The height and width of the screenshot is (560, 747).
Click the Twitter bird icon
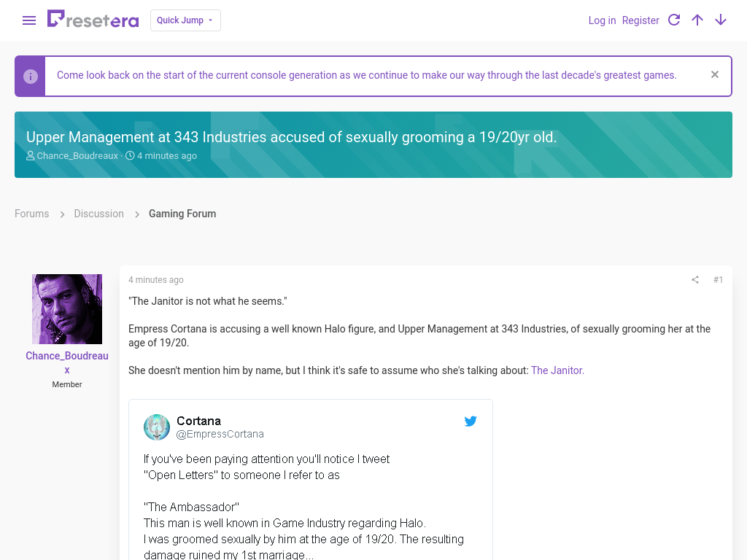(471, 421)
